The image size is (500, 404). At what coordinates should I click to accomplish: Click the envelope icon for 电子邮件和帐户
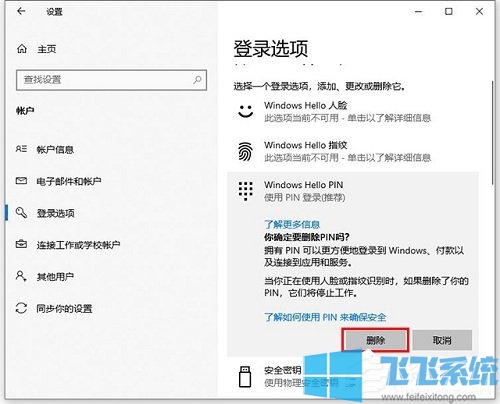[21, 181]
